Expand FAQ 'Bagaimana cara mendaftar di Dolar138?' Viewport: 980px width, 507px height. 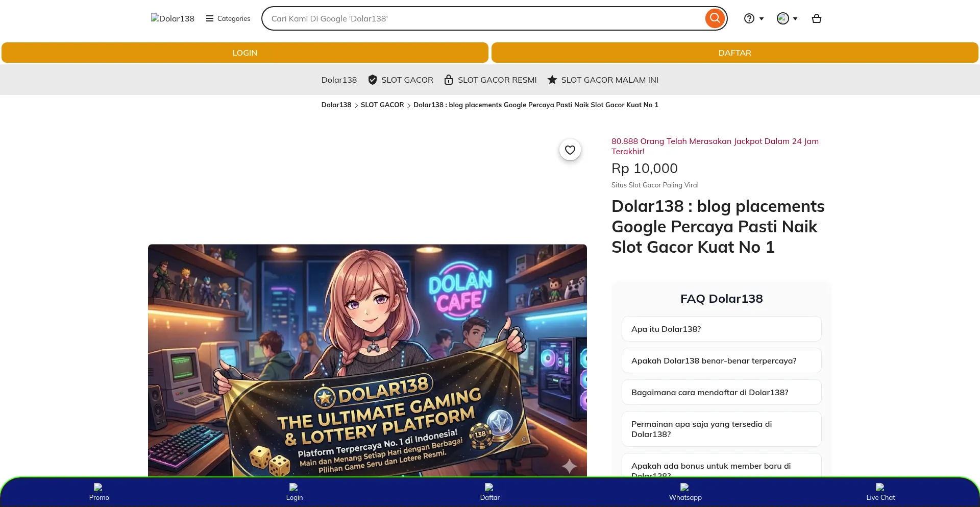click(x=722, y=392)
